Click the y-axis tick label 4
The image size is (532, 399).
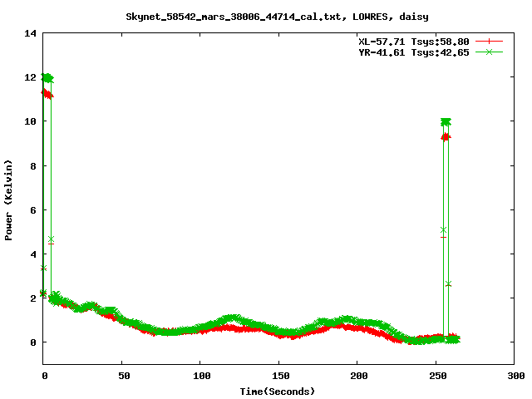pyautogui.click(x=33, y=254)
